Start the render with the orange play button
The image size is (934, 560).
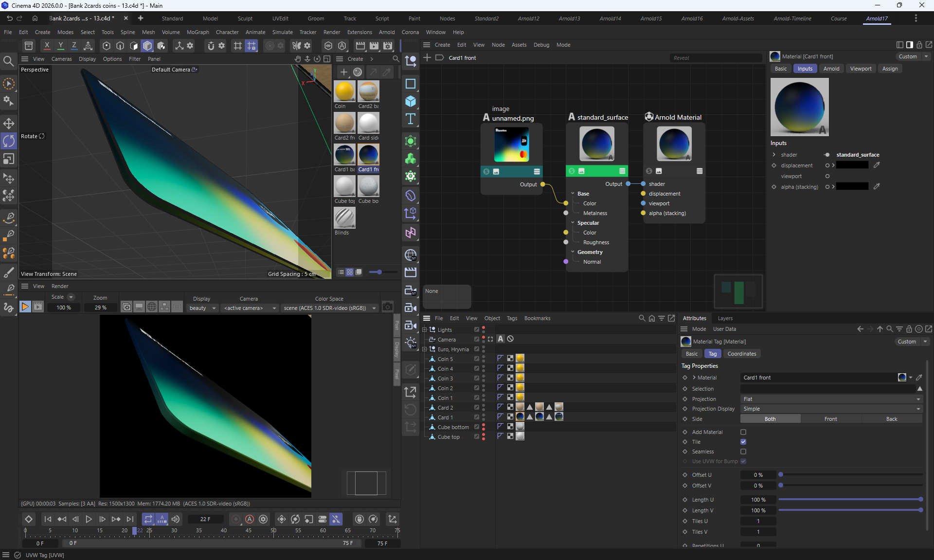tap(25, 307)
